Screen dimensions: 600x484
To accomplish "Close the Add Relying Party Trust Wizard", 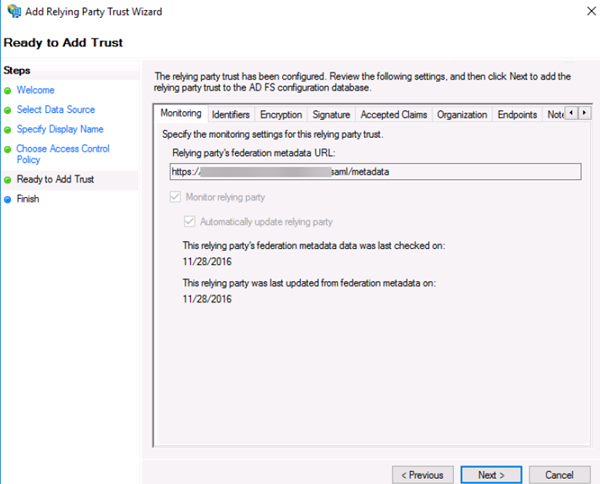I will tap(591, 11).
